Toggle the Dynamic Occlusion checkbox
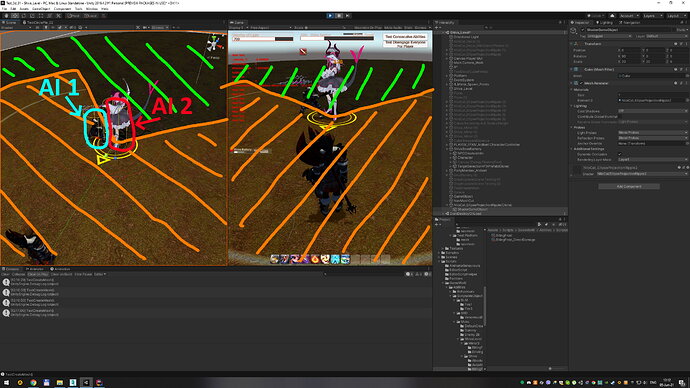690x388 pixels. [620, 154]
